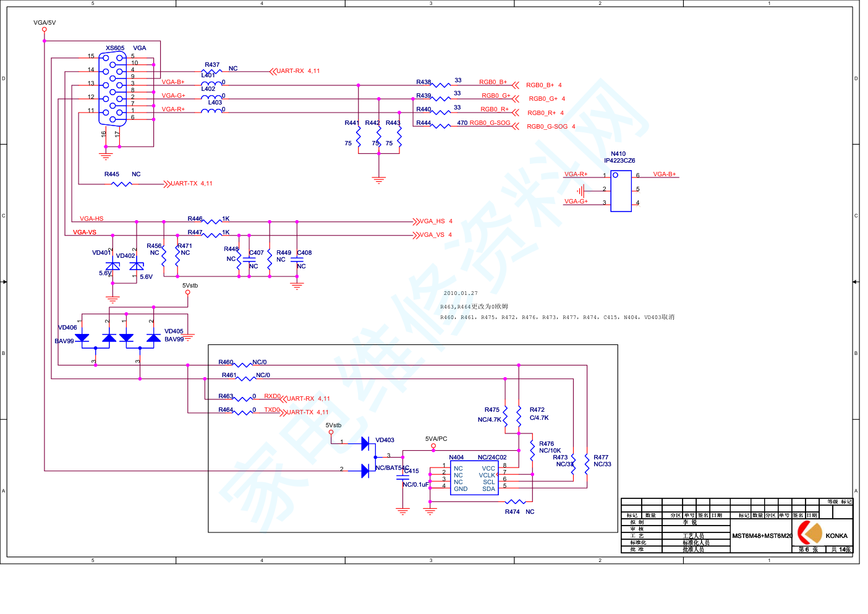Click the VD405 designator label
Screen dimensions: 868x614
174,331
